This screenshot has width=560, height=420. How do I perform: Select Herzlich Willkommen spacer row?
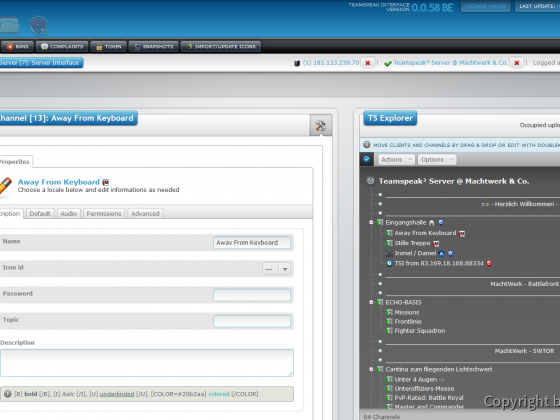point(519,204)
